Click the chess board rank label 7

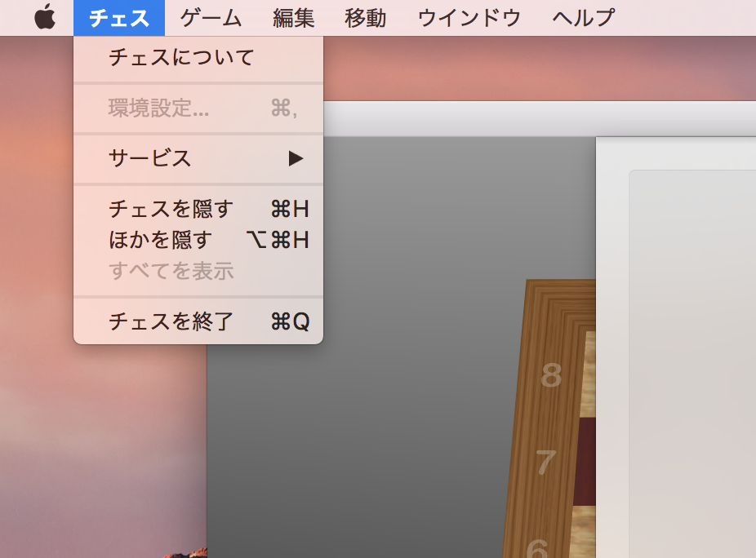click(x=546, y=462)
